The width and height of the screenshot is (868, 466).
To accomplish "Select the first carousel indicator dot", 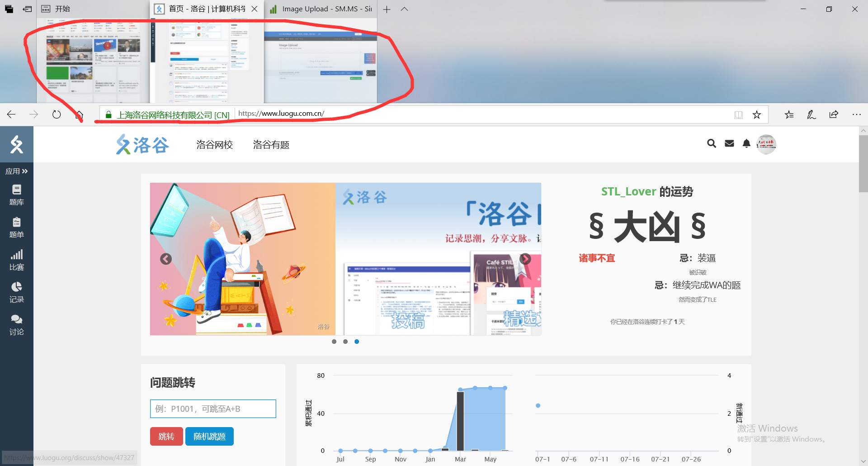I will pos(334,342).
